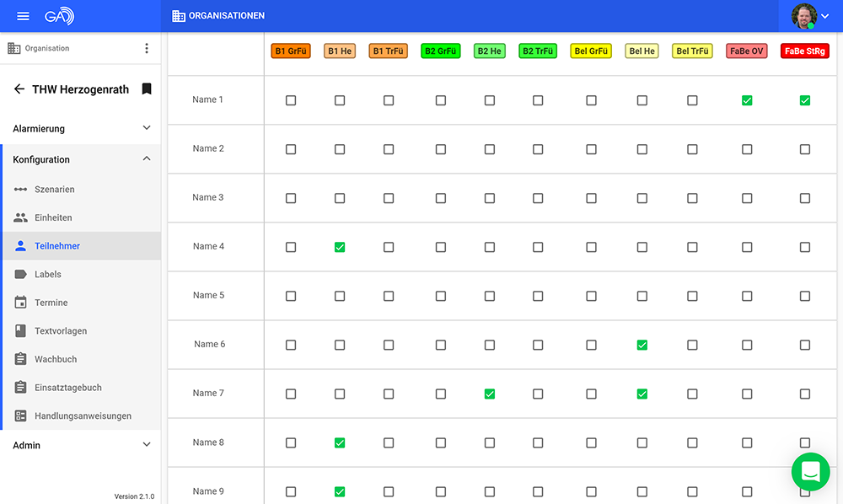
Task: Click the red FaBe StRg label
Action: coord(804,51)
